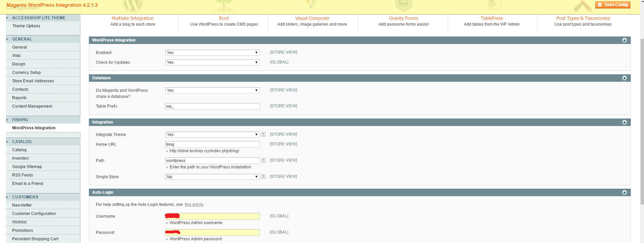Open the 'this article' help link
Viewport: 644px width, 243px height.
(x=194, y=204)
